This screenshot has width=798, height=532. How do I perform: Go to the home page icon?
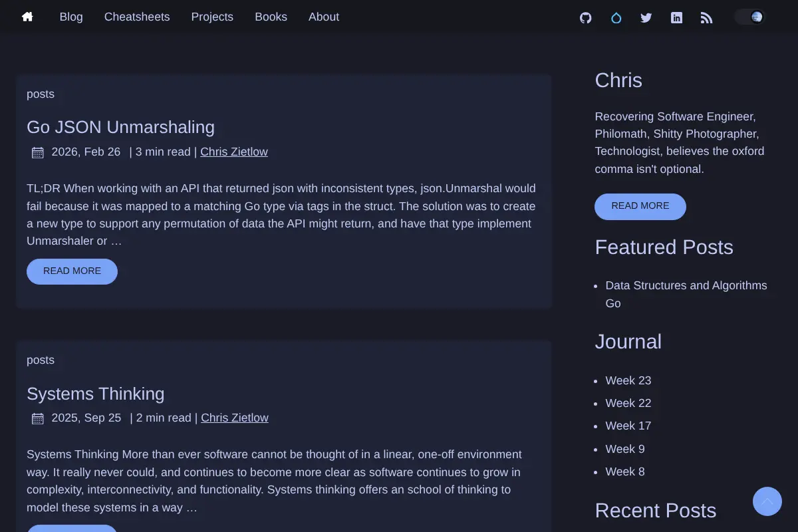(27, 17)
